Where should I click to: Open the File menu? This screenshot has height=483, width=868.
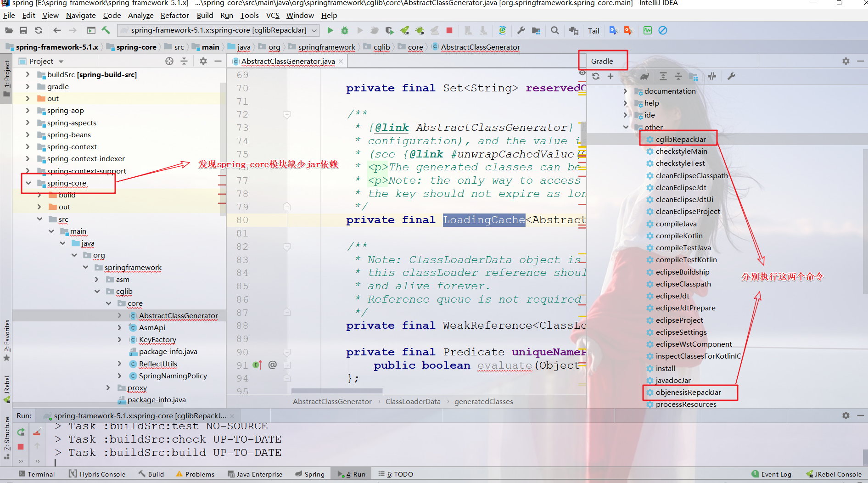point(9,15)
